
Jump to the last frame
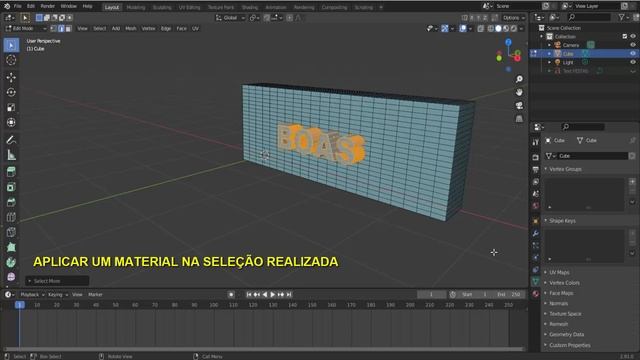(x=289, y=295)
